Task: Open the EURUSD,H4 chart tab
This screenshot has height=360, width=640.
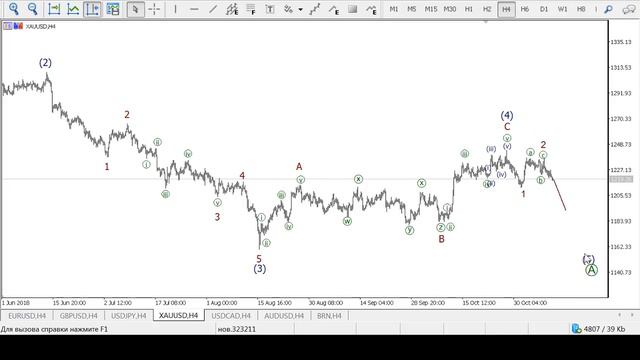Action: tap(27, 316)
